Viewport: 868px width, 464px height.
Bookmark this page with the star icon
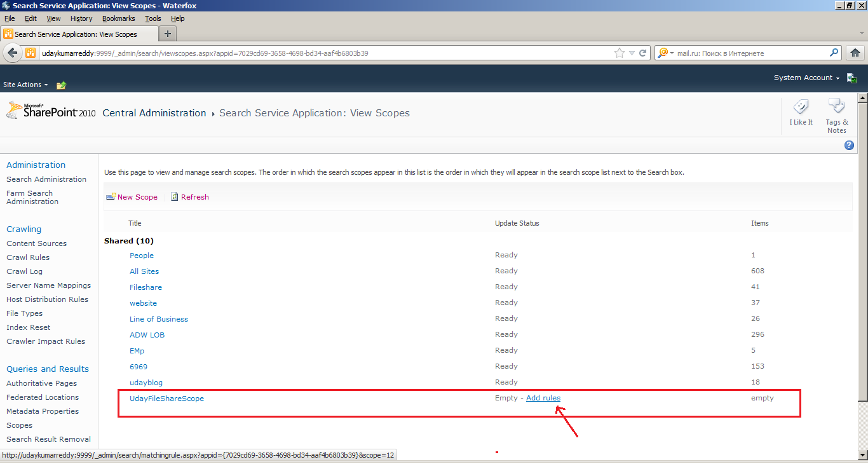[x=620, y=53]
